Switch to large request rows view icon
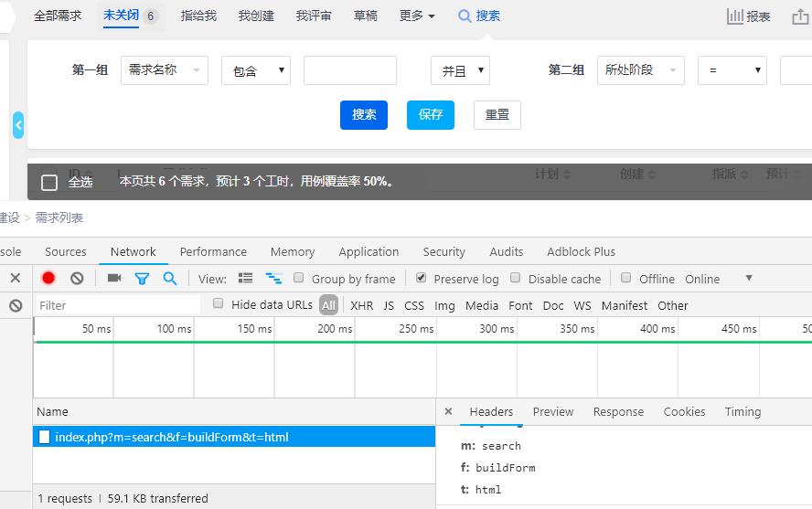This screenshot has height=509, width=812. coord(245,279)
